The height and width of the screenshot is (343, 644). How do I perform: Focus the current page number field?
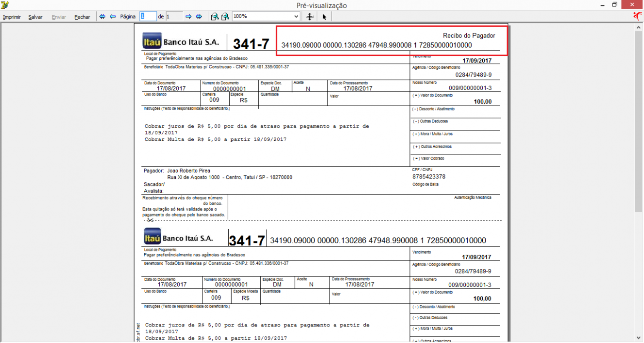point(148,16)
